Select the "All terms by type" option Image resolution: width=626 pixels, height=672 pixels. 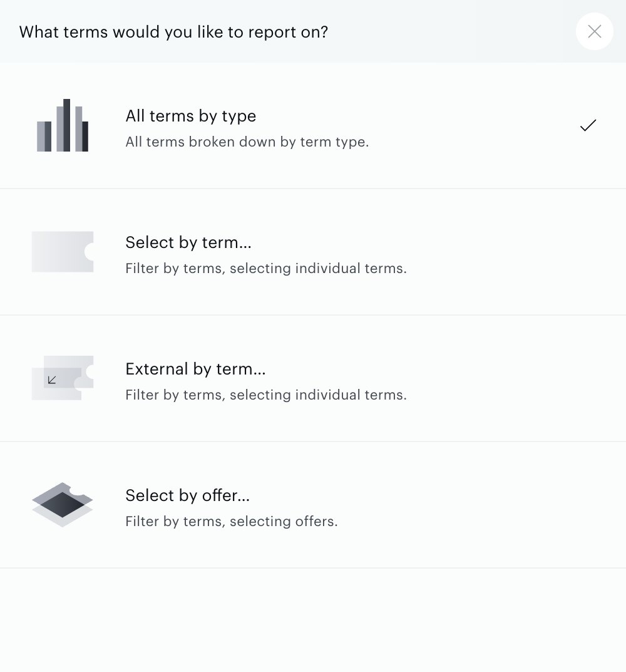click(x=191, y=116)
